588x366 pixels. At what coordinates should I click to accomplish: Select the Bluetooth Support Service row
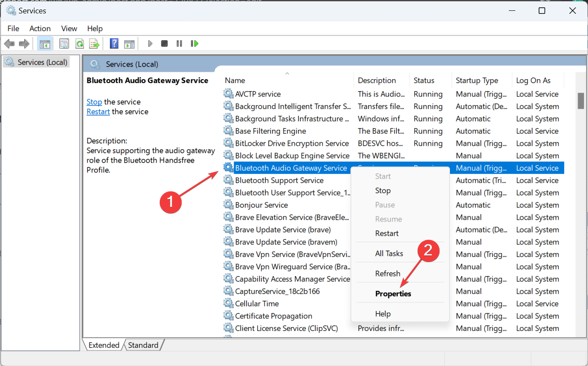click(279, 180)
